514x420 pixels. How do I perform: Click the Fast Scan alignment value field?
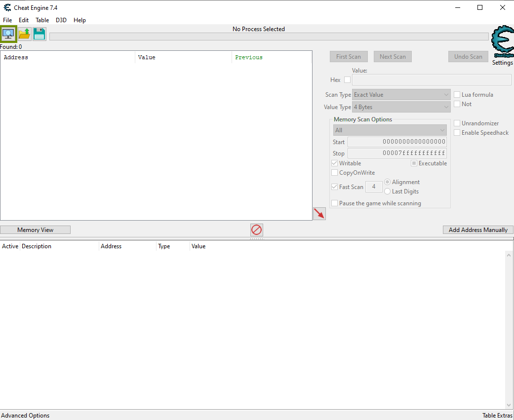coord(374,187)
